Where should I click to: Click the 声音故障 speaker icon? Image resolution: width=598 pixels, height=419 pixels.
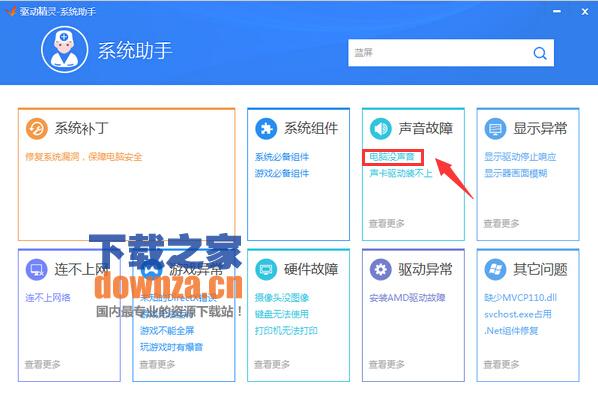pyautogui.click(x=381, y=128)
